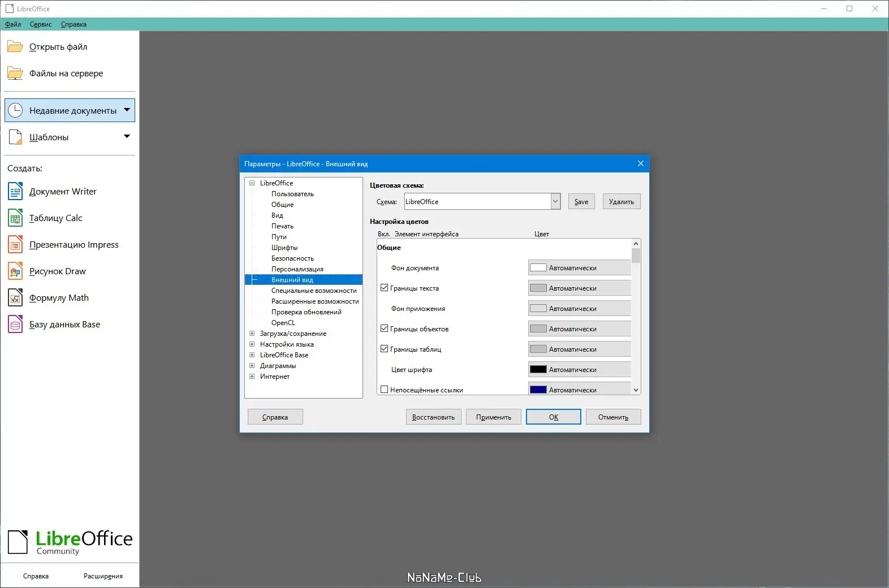Click the Восстановить button
The width and height of the screenshot is (889, 588).
click(x=433, y=417)
